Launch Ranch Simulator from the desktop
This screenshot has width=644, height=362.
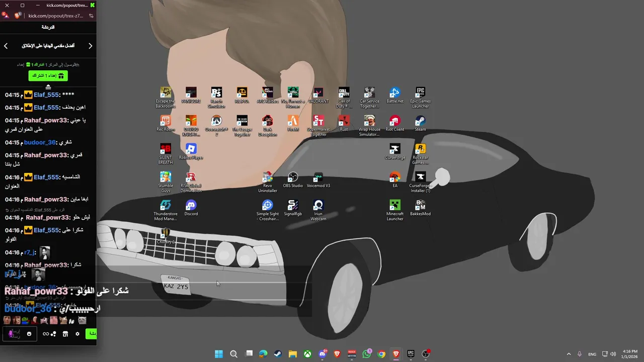click(x=216, y=98)
